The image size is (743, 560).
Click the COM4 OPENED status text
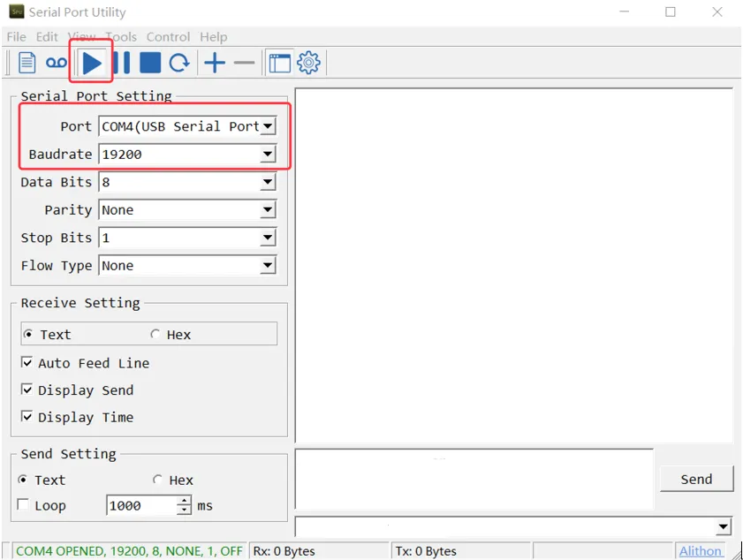point(129,551)
